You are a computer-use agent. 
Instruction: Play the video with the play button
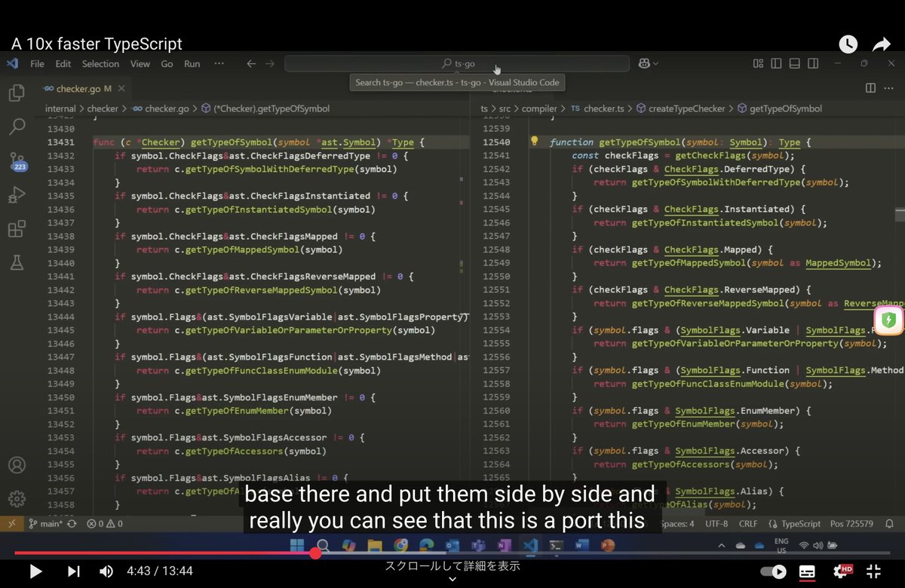pyautogui.click(x=35, y=571)
